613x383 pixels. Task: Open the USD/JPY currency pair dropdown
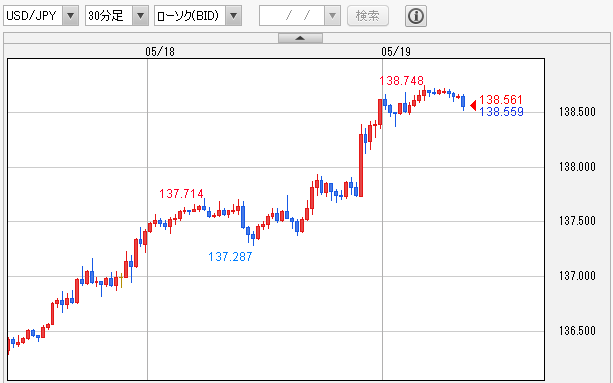[41, 16]
